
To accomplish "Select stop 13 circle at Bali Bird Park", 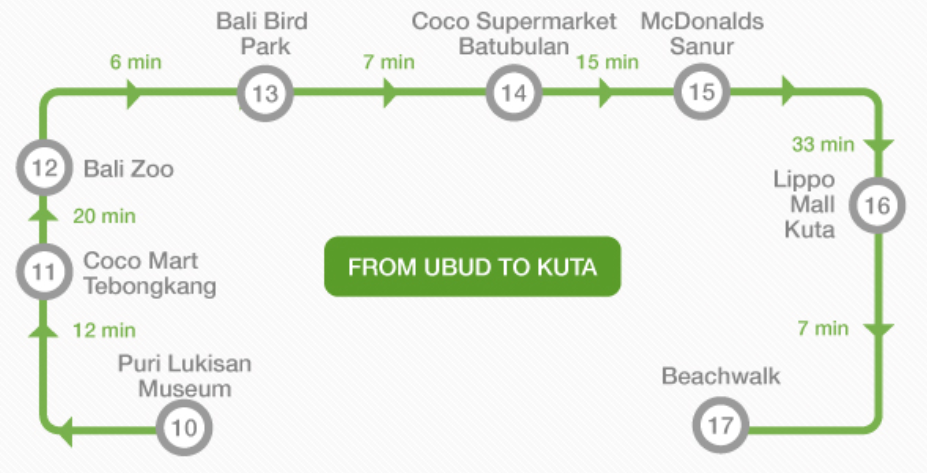I will pos(265,93).
